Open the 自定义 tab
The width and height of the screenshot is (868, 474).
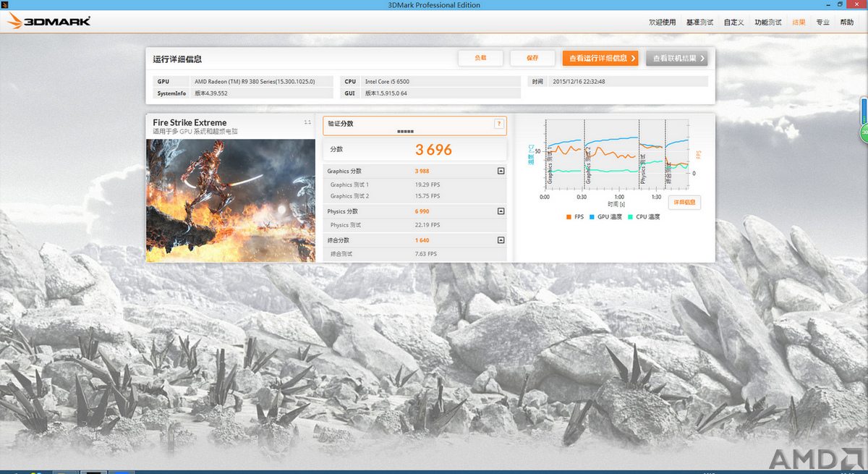[733, 22]
